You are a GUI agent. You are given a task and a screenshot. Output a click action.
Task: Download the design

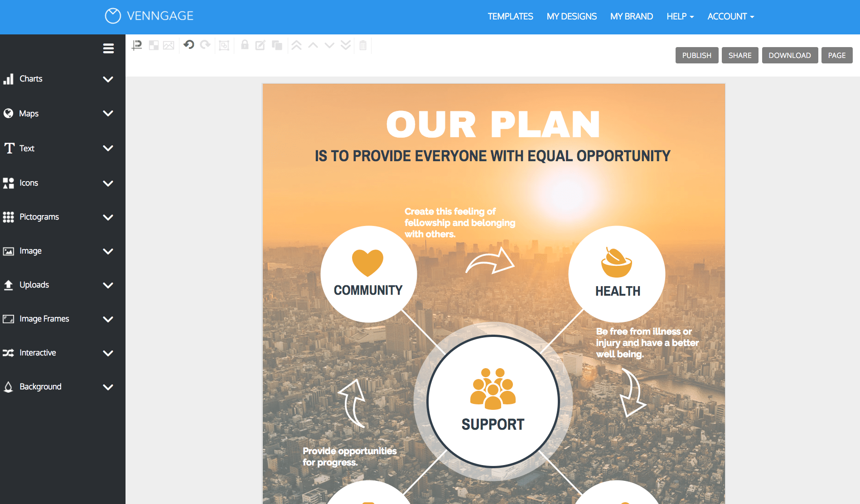click(790, 55)
